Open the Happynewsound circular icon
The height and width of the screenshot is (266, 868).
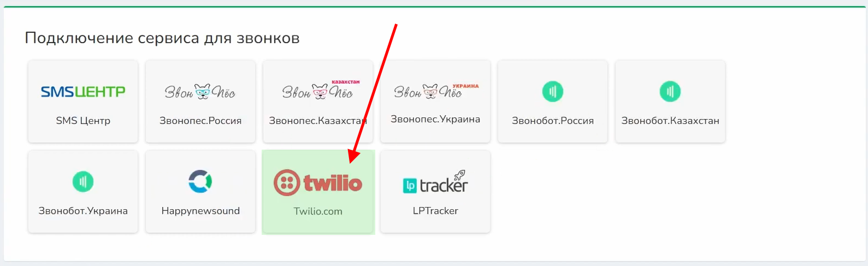tap(200, 181)
